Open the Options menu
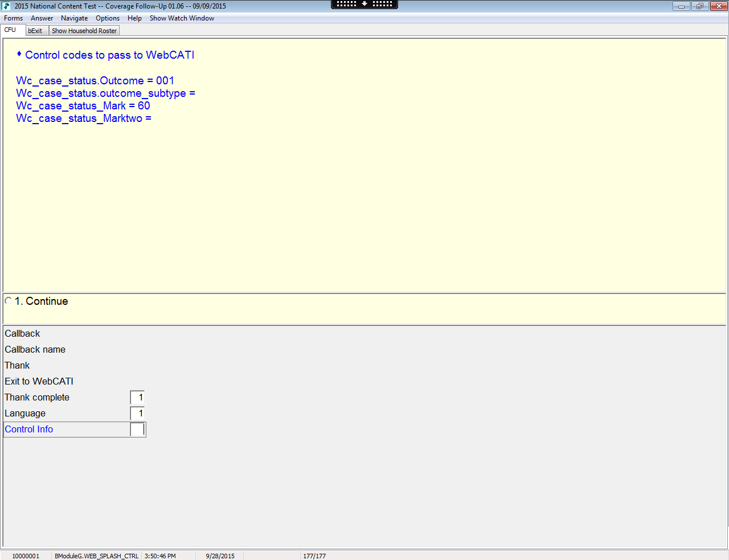 click(x=108, y=18)
